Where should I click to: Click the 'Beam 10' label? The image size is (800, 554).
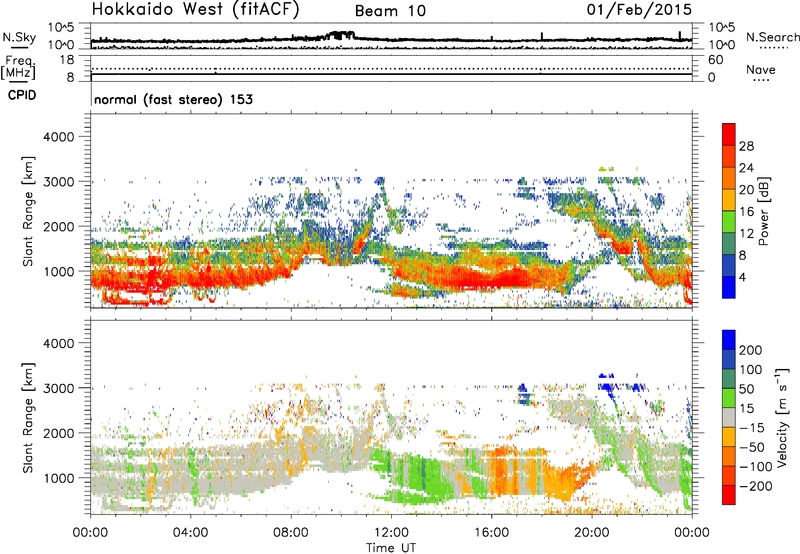(x=390, y=11)
